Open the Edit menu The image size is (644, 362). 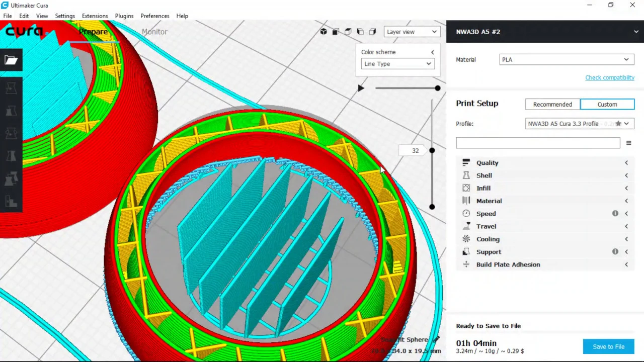(x=24, y=16)
